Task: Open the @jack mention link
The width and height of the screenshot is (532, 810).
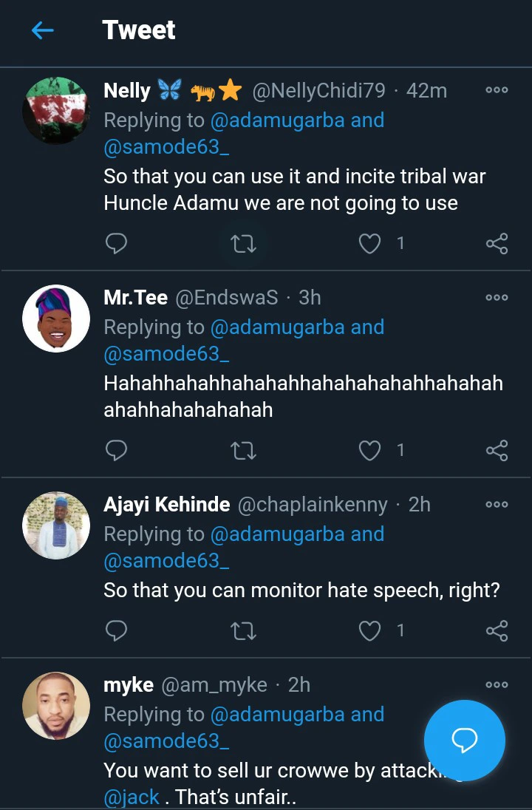Action: (x=132, y=797)
